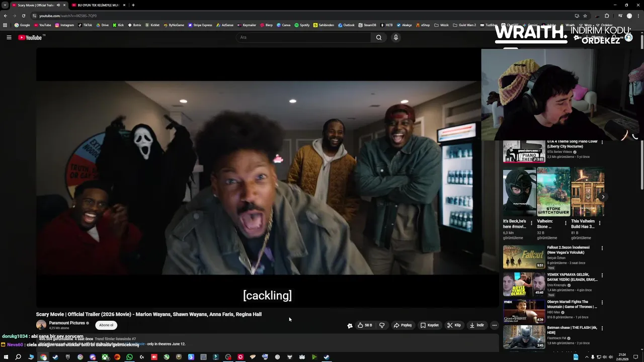Open the tab search dropdown arrow
644x362 pixels.
[x=5, y=5]
